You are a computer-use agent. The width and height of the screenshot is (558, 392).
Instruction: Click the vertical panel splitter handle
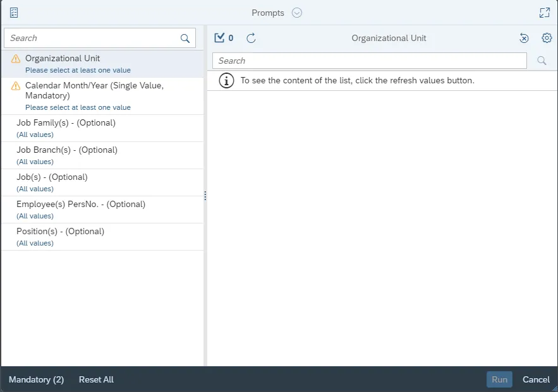tap(205, 196)
